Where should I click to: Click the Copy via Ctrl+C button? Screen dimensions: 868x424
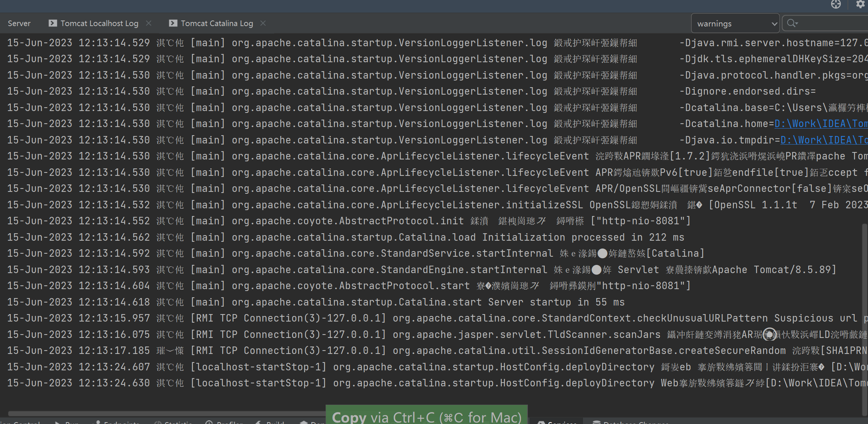[427, 416]
